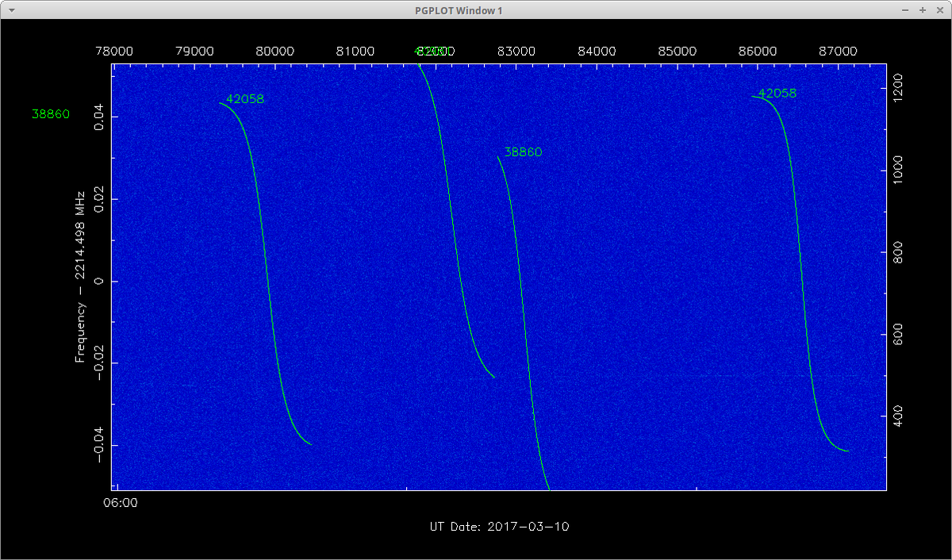Open the window menu arrow in title bar
This screenshot has height=560, width=952.
pyautogui.click(x=11, y=10)
